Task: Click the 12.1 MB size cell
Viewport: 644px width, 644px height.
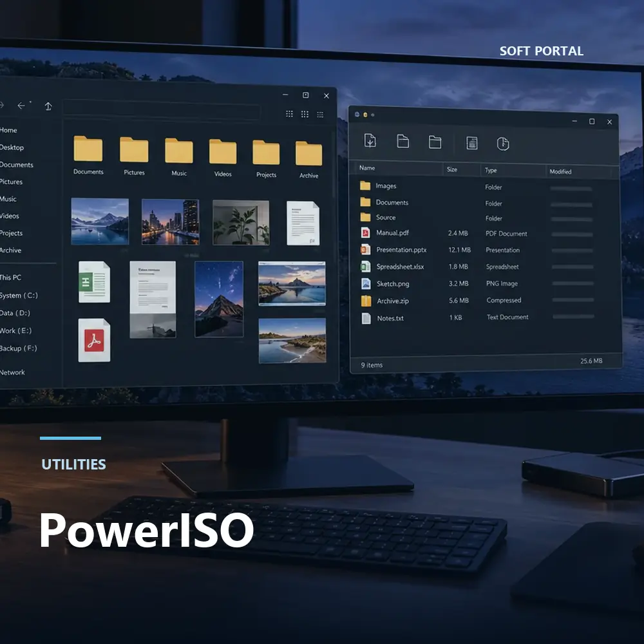Action: click(460, 250)
